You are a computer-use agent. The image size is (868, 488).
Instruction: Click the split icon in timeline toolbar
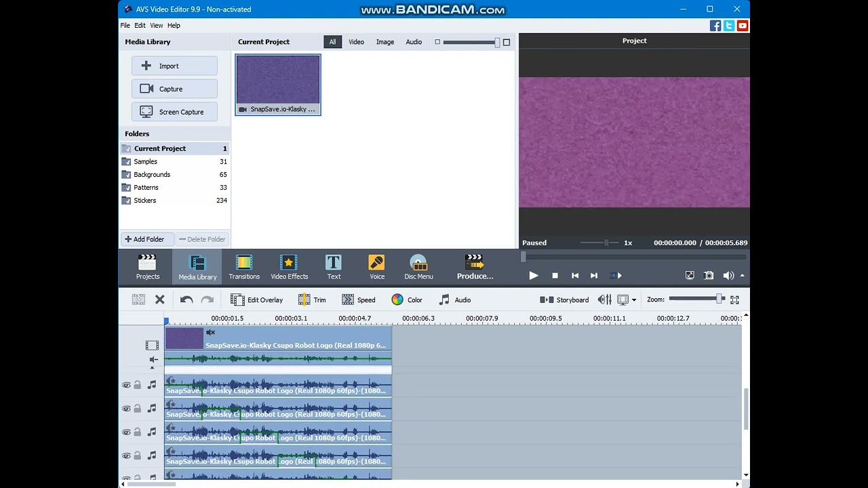click(138, 300)
